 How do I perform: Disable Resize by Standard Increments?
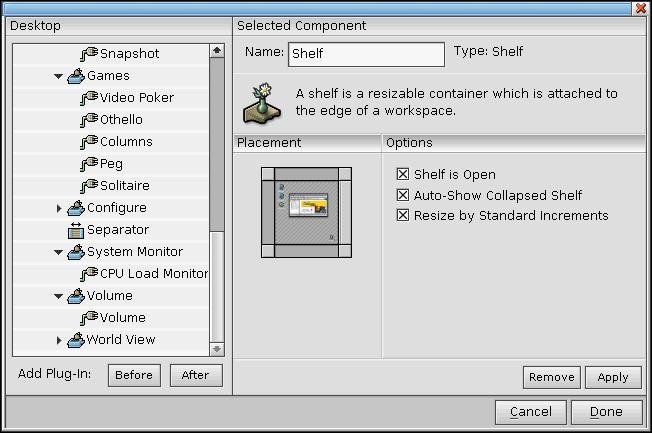(403, 215)
